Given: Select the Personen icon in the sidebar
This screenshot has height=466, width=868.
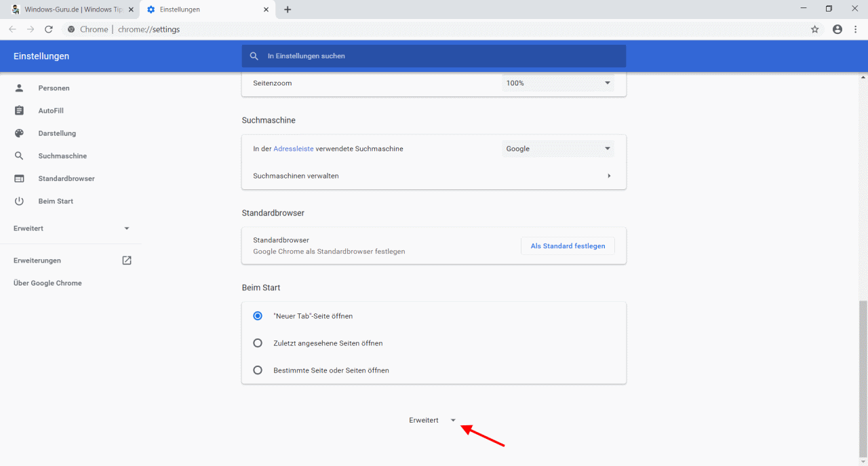Looking at the screenshot, I should pyautogui.click(x=20, y=88).
